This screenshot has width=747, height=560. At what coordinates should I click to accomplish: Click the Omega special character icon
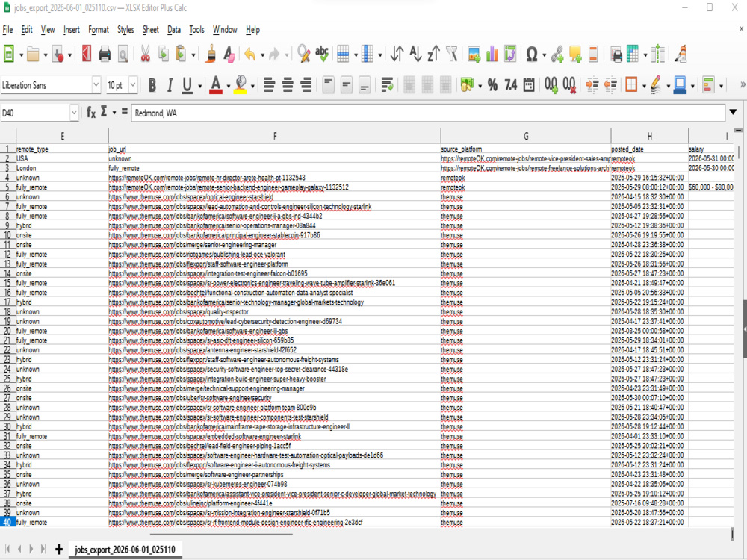click(x=532, y=55)
